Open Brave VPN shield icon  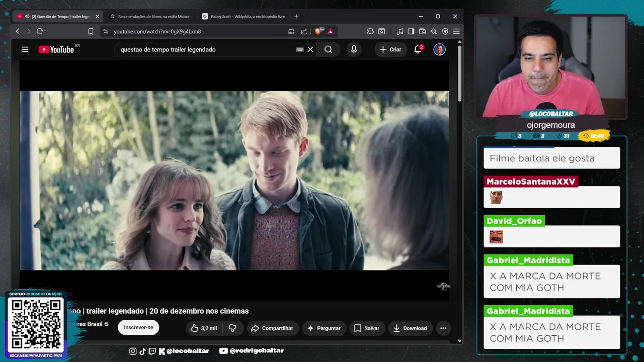coord(445,31)
